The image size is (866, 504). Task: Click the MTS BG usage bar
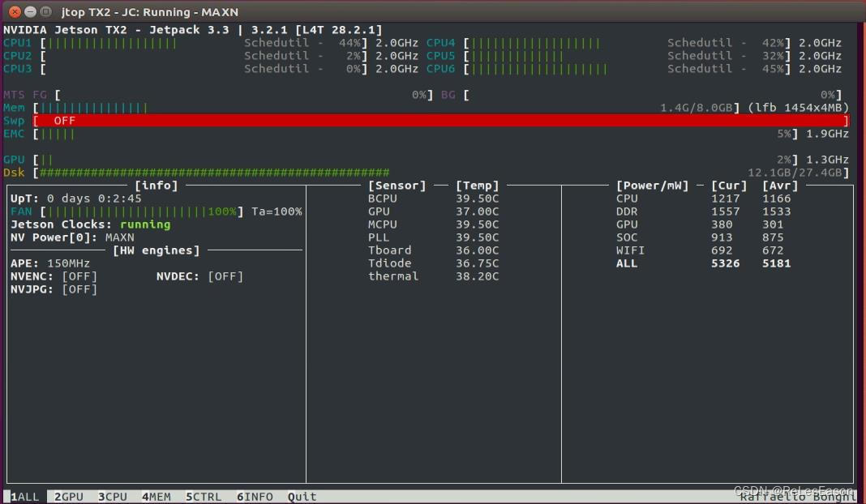click(653, 95)
